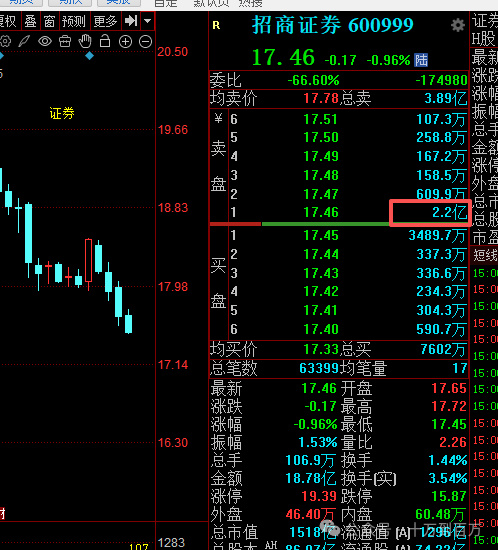Select the 预测 toolbar item
The image size is (498, 550).
click(x=74, y=21)
